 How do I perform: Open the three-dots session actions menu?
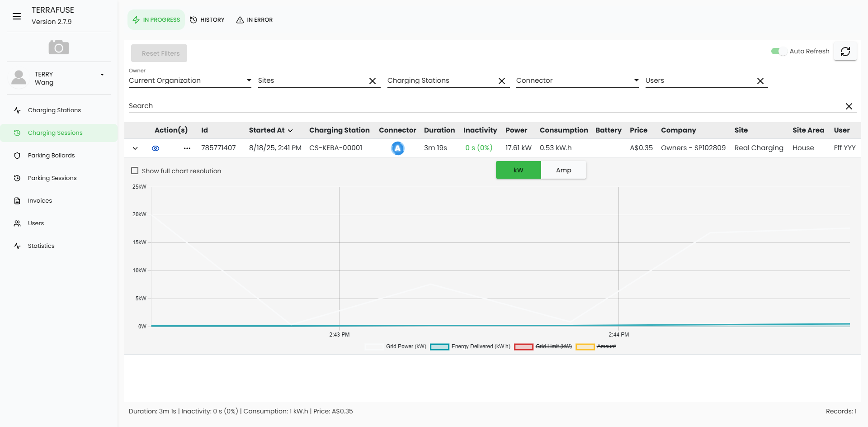click(187, 148)
